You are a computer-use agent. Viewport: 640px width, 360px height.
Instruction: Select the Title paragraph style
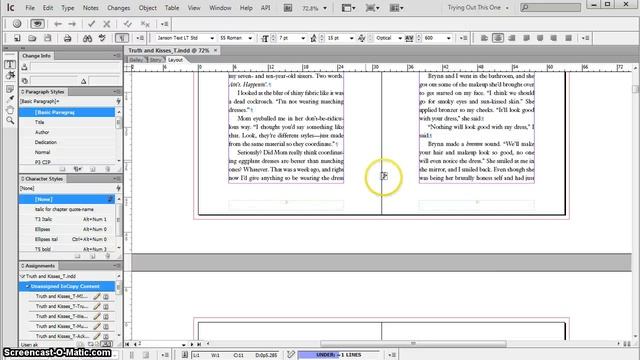(x=67, y=122)
